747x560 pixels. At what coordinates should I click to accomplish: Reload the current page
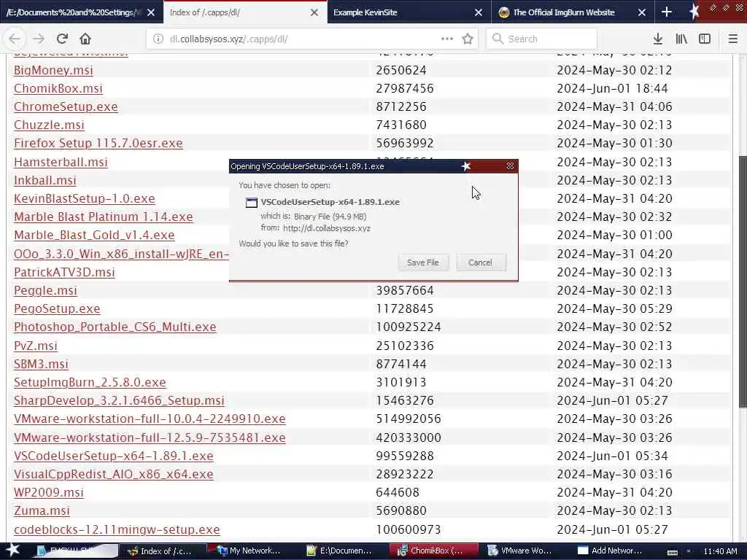pyautogui.click(x=62, y=39)
